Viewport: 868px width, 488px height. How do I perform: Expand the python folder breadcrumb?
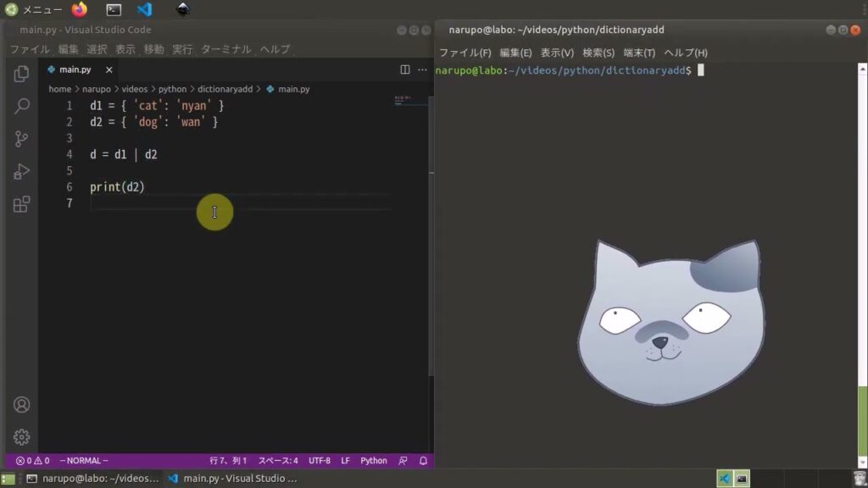(172, 89)
